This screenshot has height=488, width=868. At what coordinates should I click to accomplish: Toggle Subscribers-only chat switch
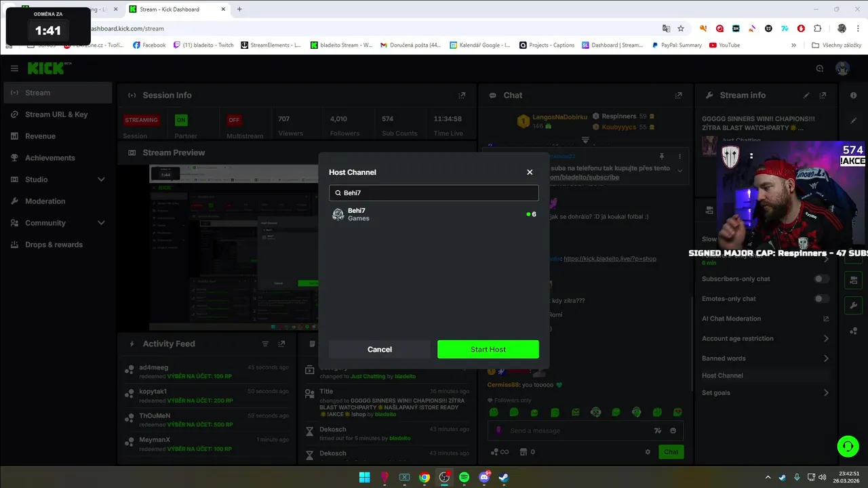pyautogui.click(x=821, y=279)
